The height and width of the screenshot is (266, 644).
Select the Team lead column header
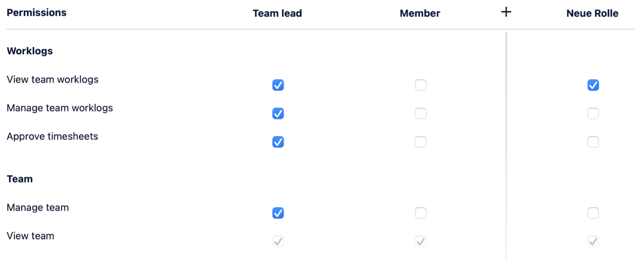(x=277, y=13)
